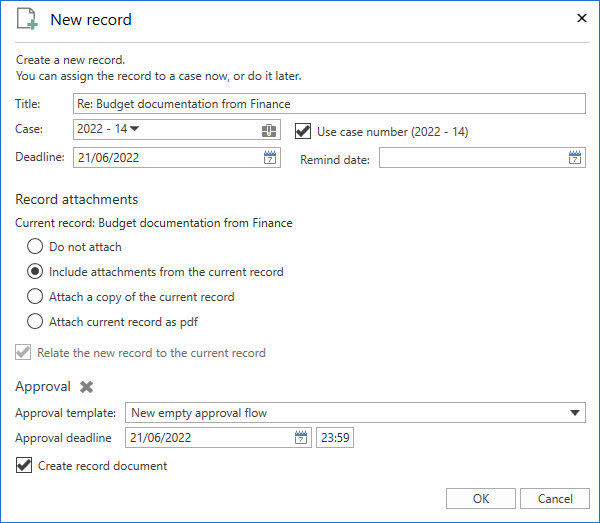Remove approval with the X icon
Viewport: 600px width, 523px height.
click(x=87, y=387)
